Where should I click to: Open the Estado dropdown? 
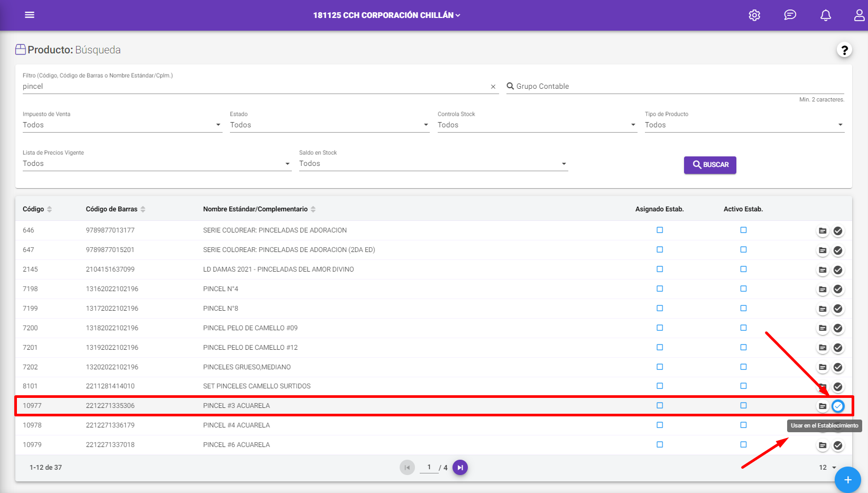(x=329, y=125)
